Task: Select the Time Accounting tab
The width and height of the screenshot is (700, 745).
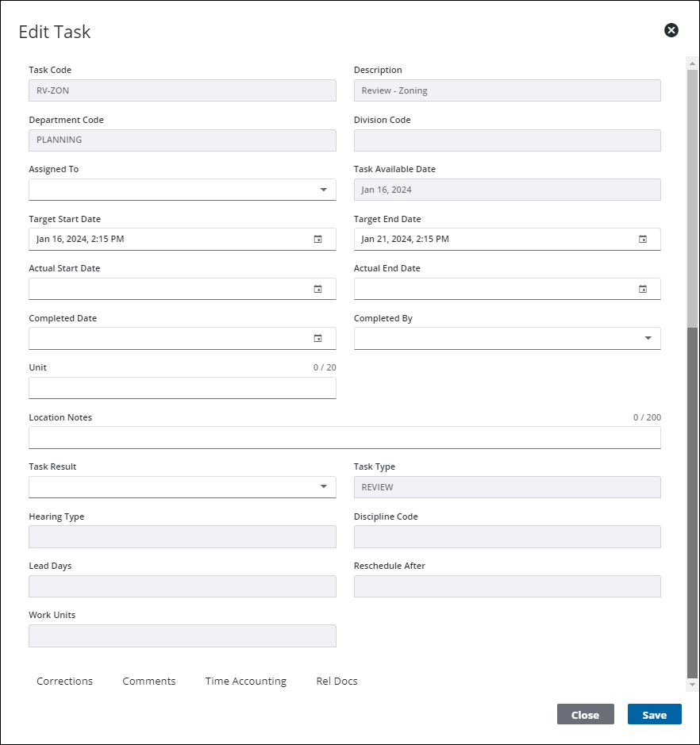Action: click(x=245, y=681)
